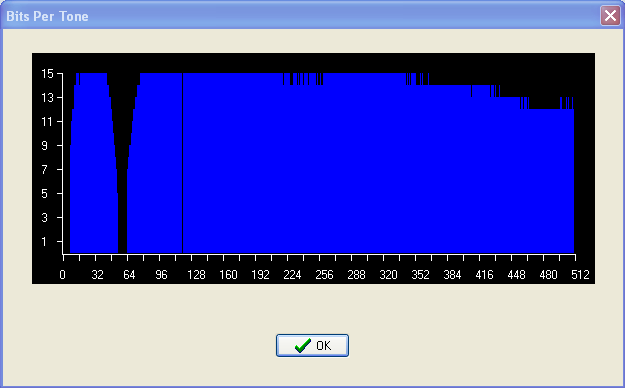Click the y-axis label "9"
625x388 pixels.
[x=45, y=146]
